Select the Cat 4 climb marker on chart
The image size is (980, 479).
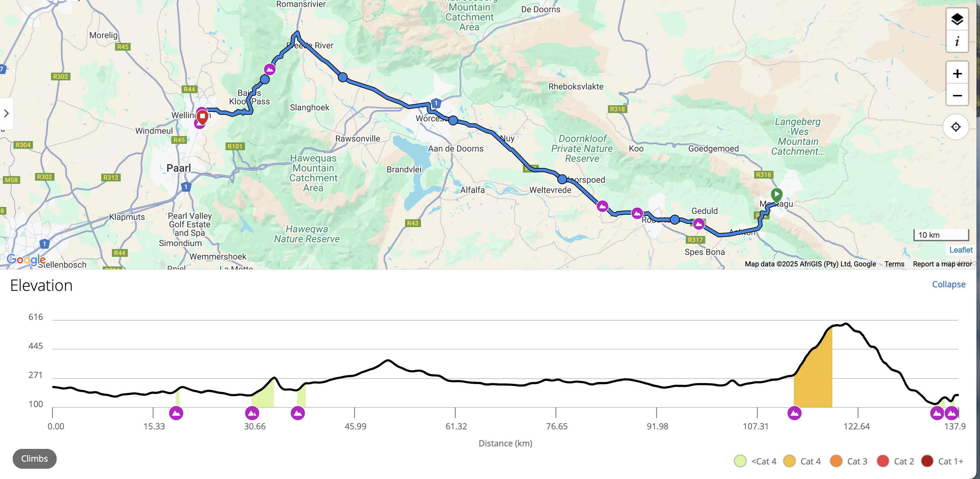point(794,413)
